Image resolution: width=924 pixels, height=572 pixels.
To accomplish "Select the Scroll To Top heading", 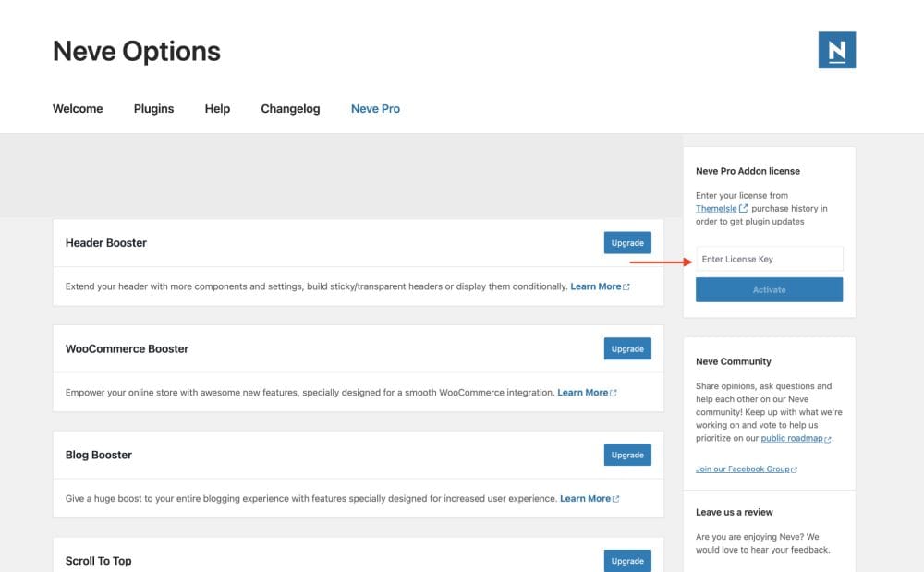I will coord(99,561).
